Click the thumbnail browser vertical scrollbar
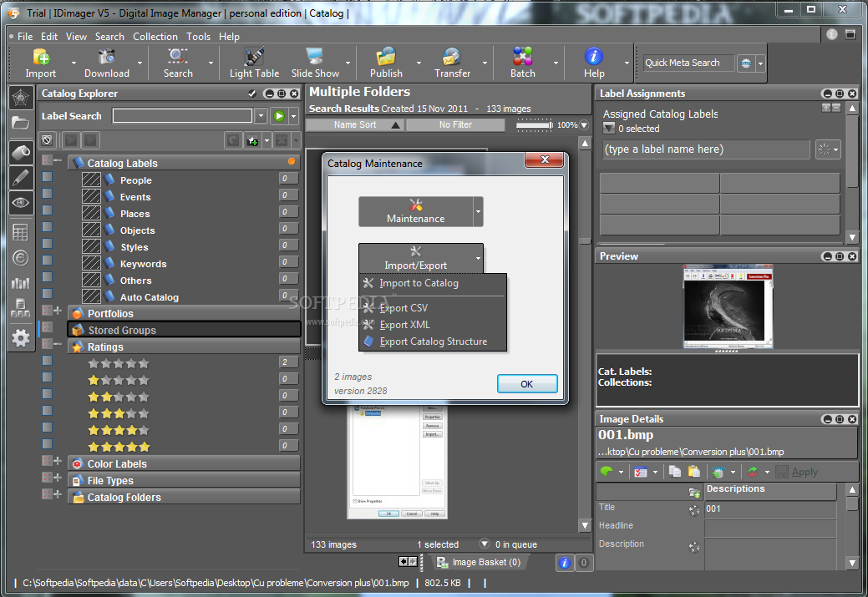Viewport: 868px width, 597px height. coord(585,332)
